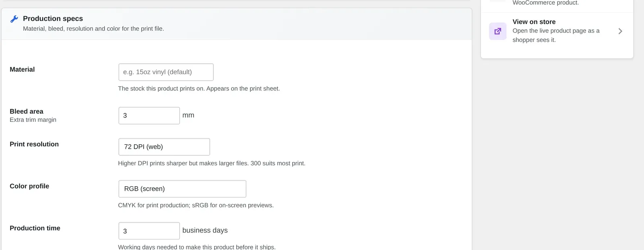
Task: Click the business days unit text
Action: [x=205, y=230]
